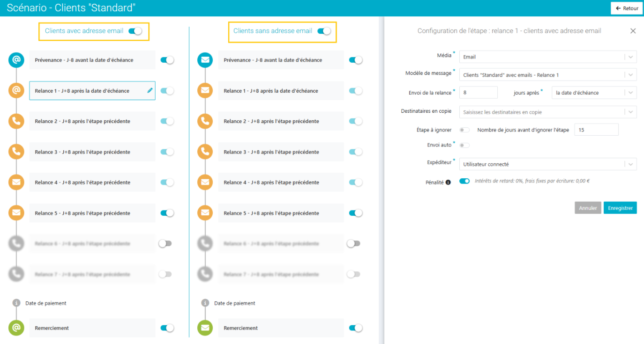Image resolution: width=644 pixels, height=344 pixels.
Task: Toggle Remerciement switch in email column
Action: coord(167,328)
